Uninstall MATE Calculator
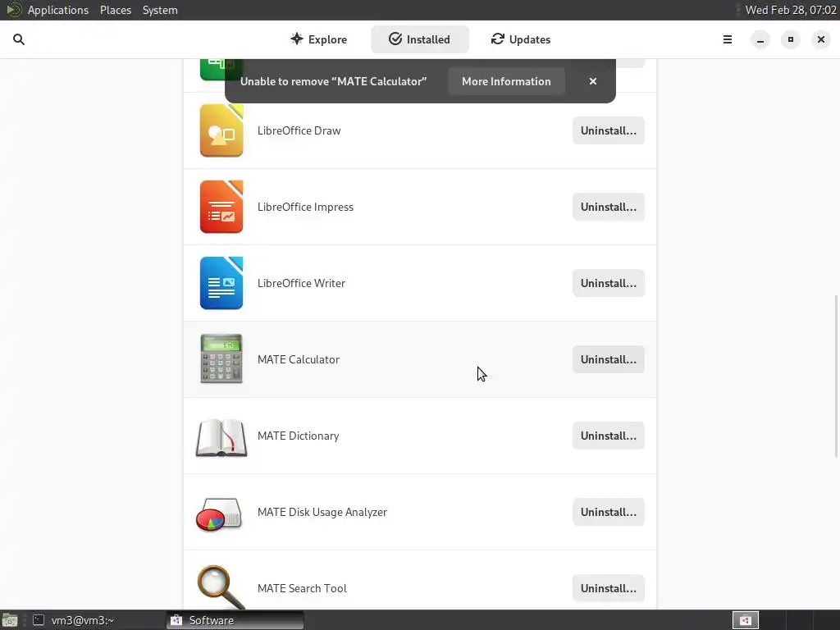The width and height of the screenshot is (840, 630). tap(609, 359)
